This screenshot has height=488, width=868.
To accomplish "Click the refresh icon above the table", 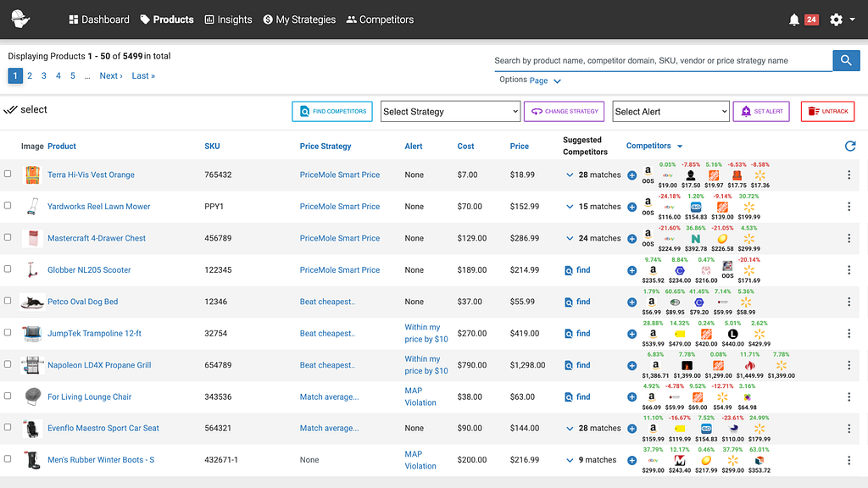I will 850,146.
